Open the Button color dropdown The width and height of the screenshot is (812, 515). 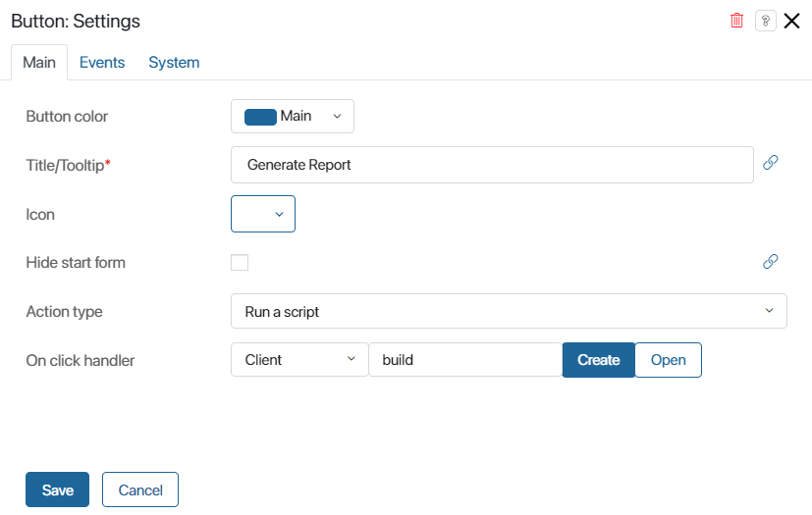tap(293, 117)
